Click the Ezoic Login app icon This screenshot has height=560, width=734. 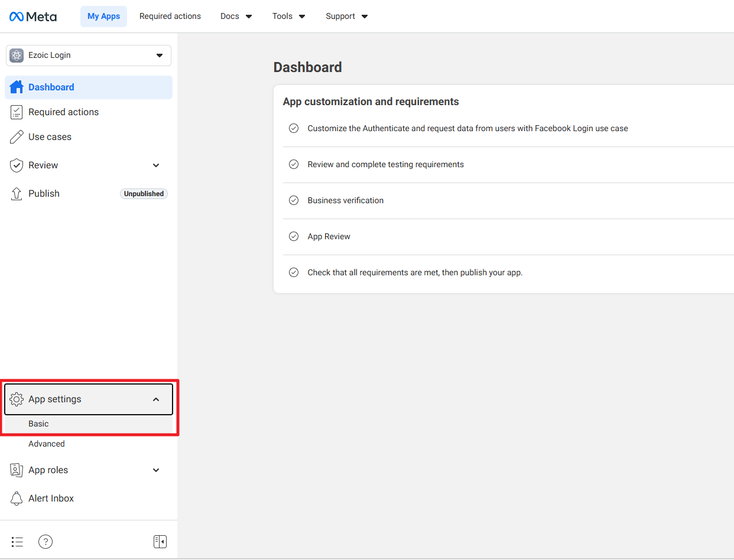pyautogui.click(x=17, y=56)
